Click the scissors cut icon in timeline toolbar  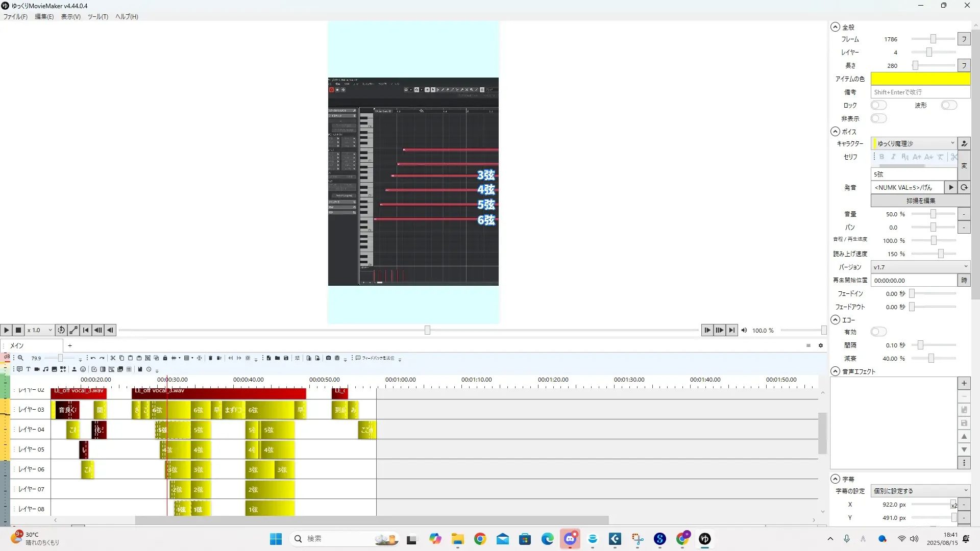point(113,358)
